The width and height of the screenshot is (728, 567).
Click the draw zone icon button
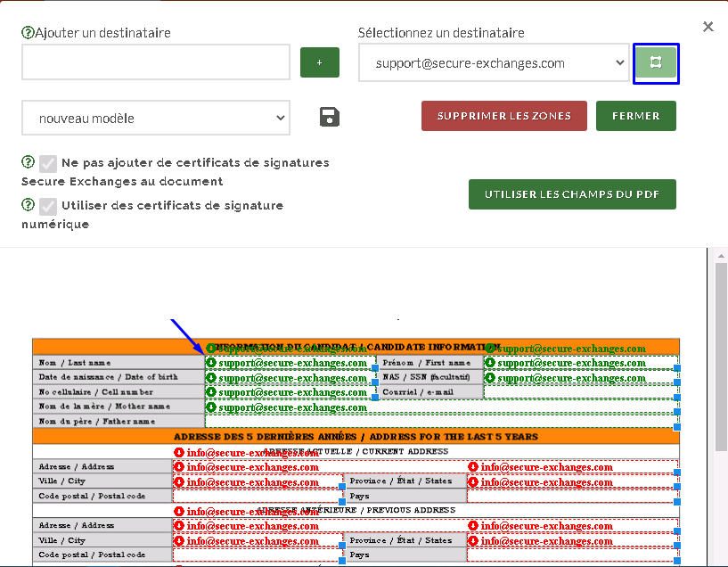point(656,62)
